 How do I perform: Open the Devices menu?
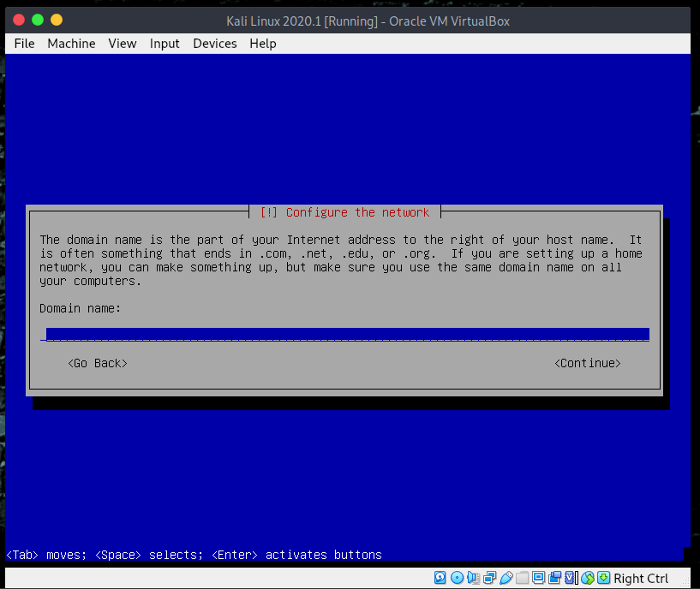click(215, 44)
